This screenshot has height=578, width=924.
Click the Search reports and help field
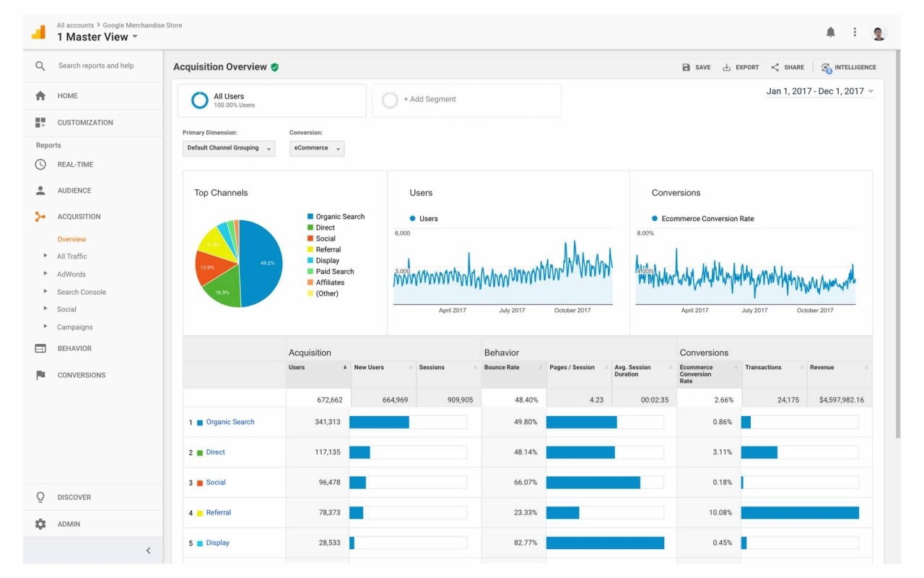(x=96, y=66)
